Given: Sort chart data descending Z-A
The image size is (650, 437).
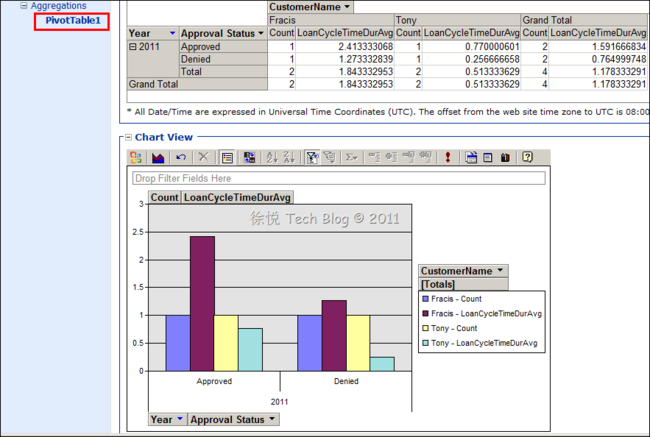Looking at the screenshot, I should tap(289, 158).
